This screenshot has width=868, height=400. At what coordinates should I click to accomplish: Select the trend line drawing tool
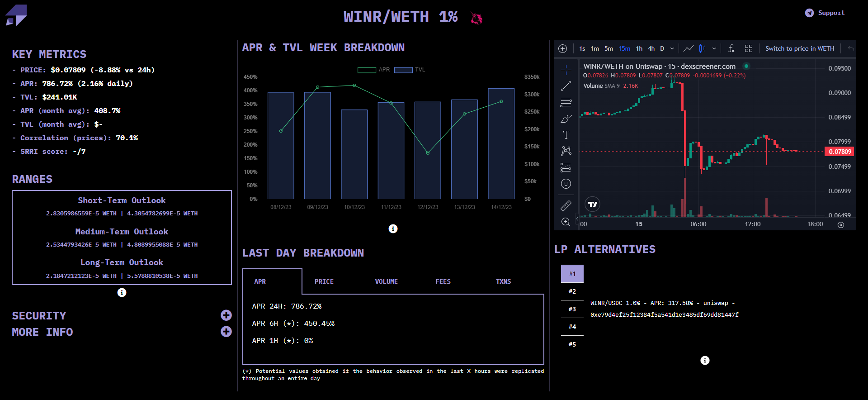point(566,86)
